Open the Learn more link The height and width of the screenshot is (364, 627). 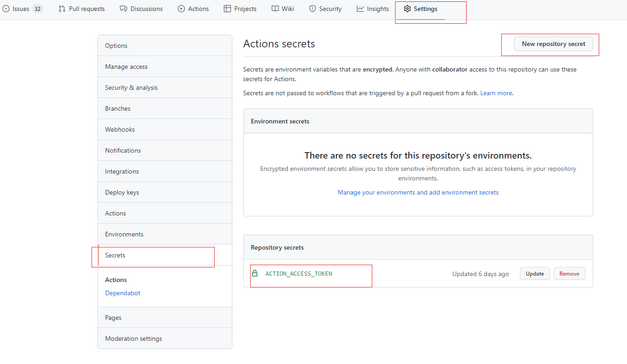point(496,93)
